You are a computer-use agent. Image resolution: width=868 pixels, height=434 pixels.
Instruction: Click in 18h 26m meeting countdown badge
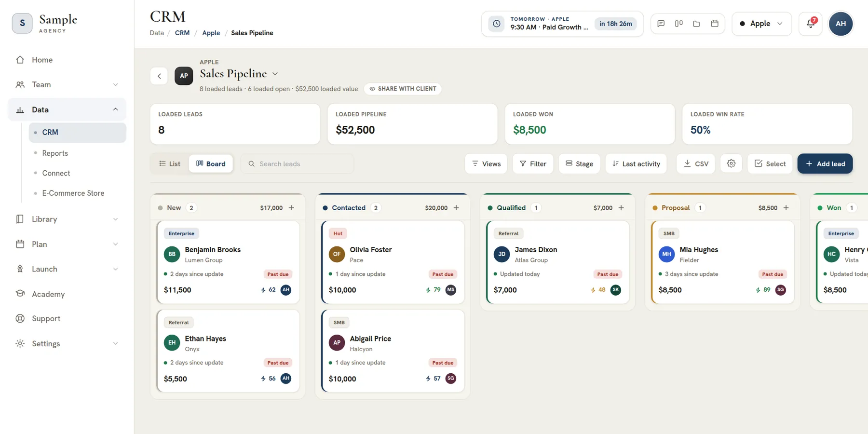(616, 24)
